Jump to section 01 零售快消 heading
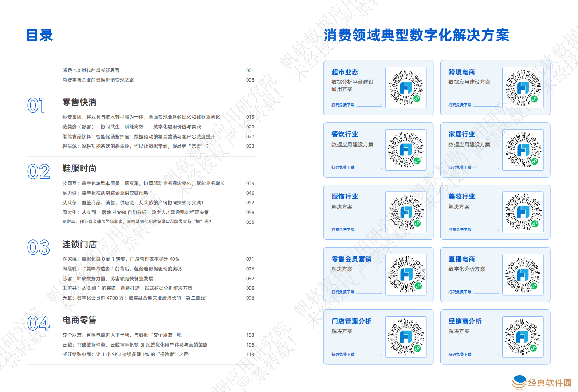The image size is (578, 392). point(79,103)
